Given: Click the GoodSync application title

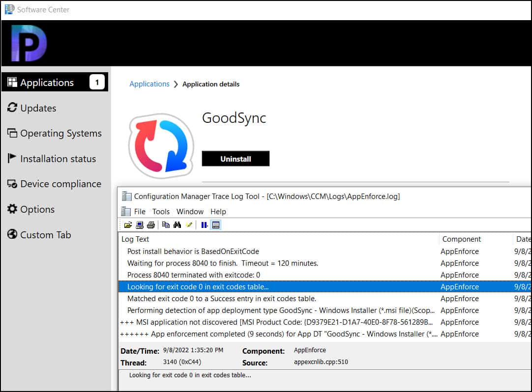Looking at the screenshot, I should click(x=234, y=118).
